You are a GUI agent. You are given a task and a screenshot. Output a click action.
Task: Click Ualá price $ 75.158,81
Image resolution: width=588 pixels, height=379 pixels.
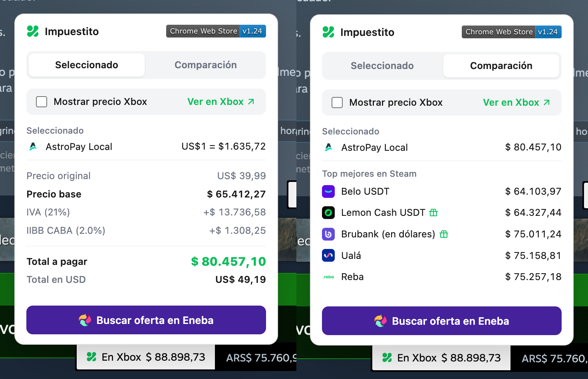533,255
